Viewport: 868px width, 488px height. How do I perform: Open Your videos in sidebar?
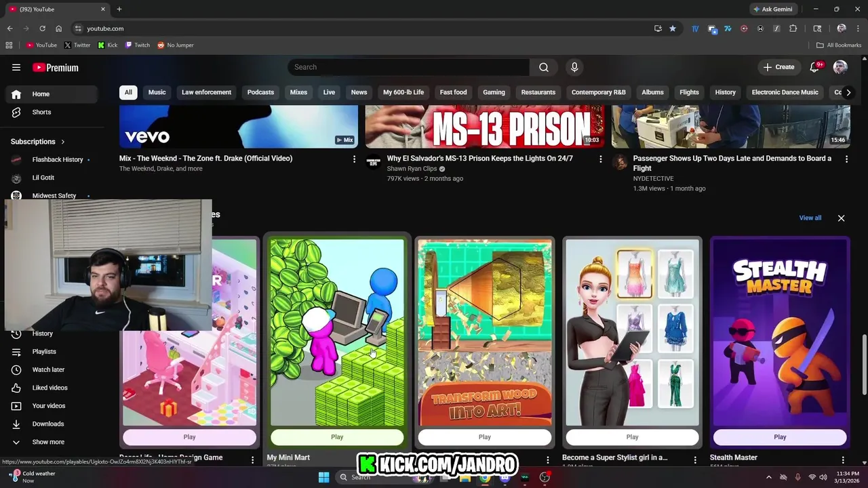point(52,406)
